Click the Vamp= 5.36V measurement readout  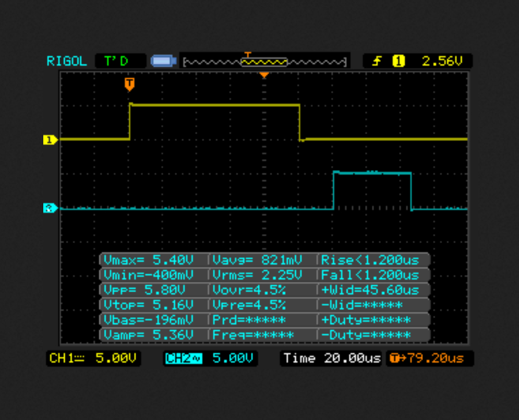153,335
